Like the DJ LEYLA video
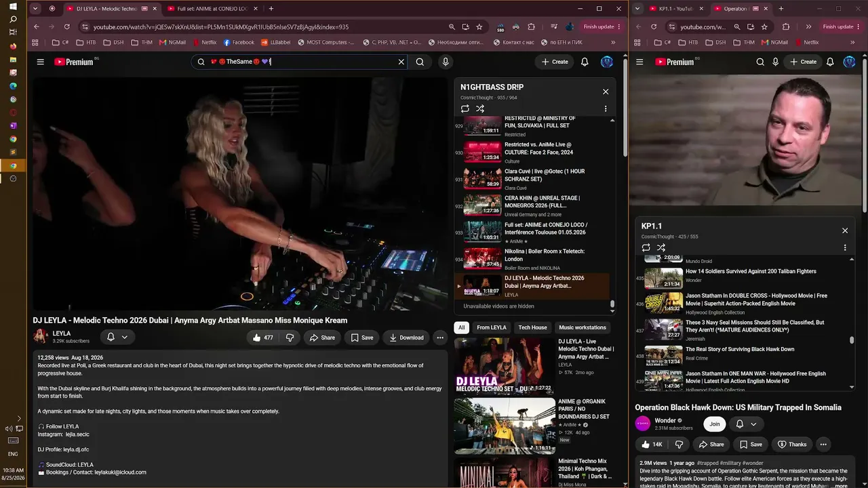The height and width of the screenshot is (488, 868). [x=262, y=338]
